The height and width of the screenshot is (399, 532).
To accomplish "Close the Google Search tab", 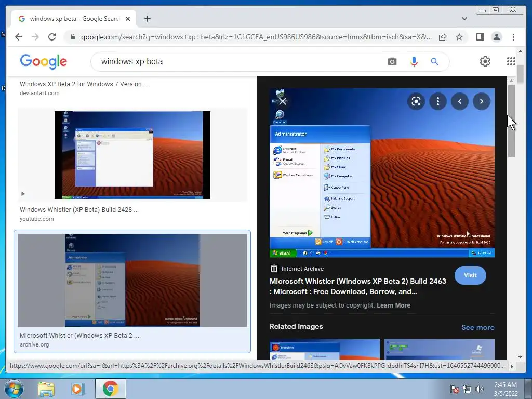I will [x=128, y=19].
